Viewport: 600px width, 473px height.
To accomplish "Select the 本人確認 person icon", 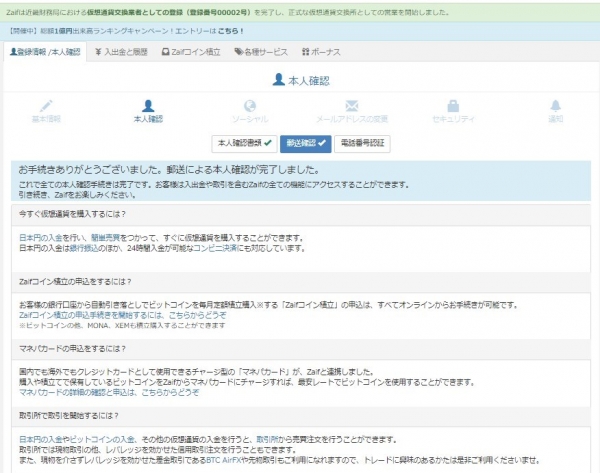I will click(x=148, y=106).
